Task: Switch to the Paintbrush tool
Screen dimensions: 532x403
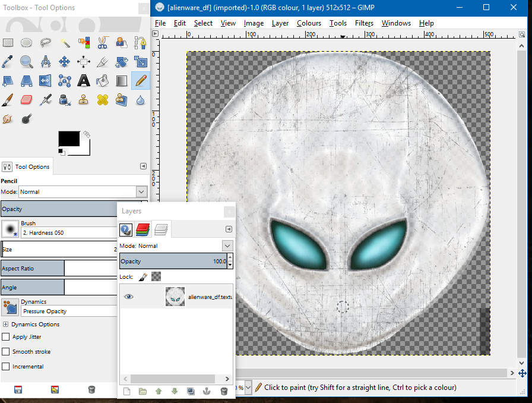Action: pos(8,99)
